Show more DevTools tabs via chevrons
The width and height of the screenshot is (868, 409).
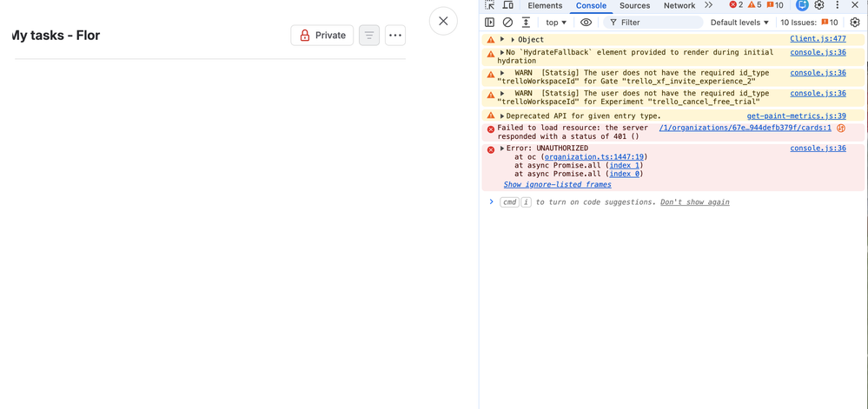(x=709, y=5)
